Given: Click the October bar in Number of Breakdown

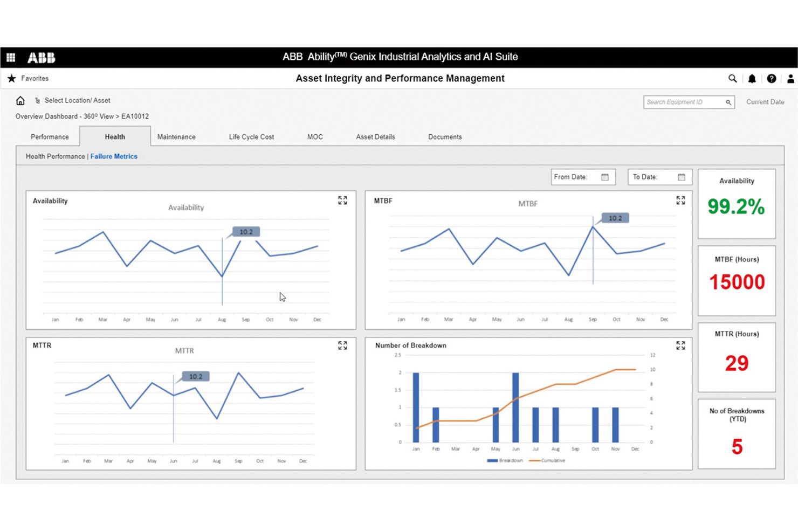Looking at the screenshot, I should point(595,425).
